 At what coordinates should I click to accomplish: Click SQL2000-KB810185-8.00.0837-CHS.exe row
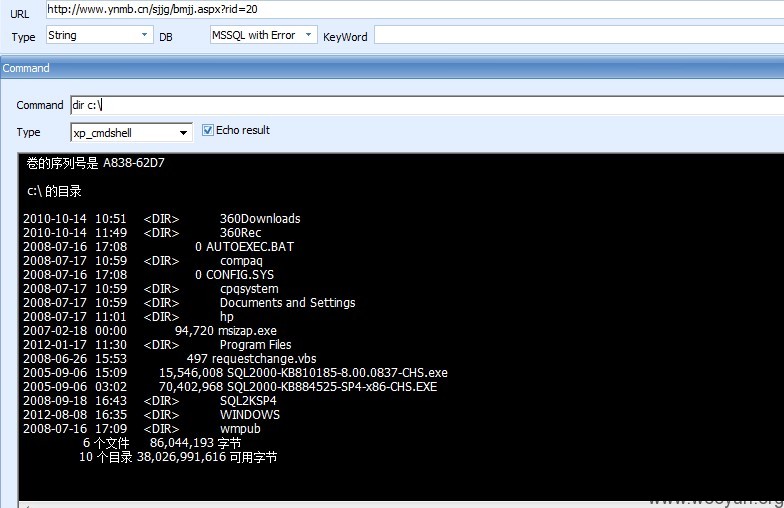pyautogui.click(x=235, y=372)
